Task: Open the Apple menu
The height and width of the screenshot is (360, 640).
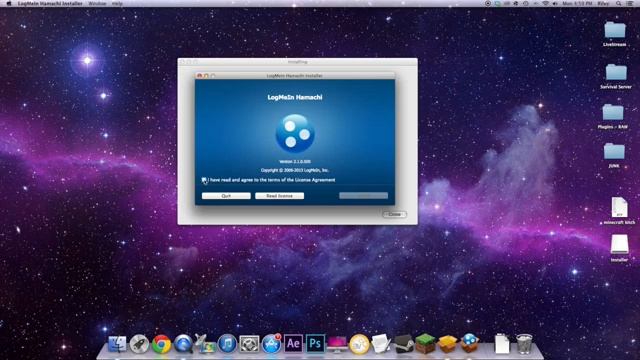Action: [9, 3]
